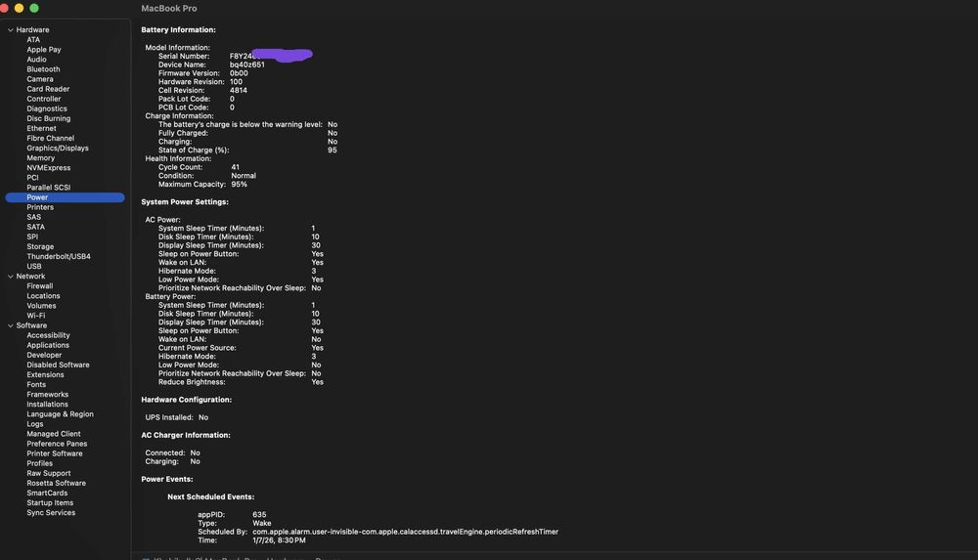Viewport: 978px width, 560px height.
Task: Collapse the Network section disclosure triangle
Action: click(11, 277)
